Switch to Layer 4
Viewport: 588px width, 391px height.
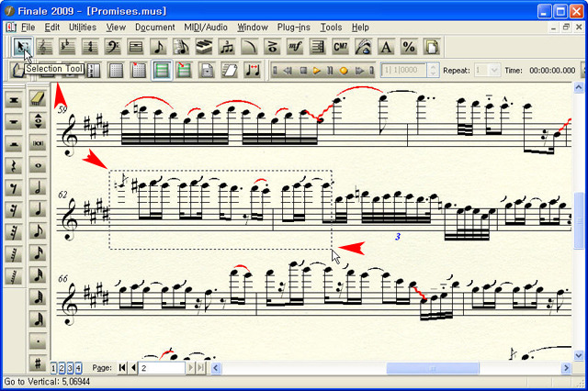pyautogui.click(x=78, y=368)
